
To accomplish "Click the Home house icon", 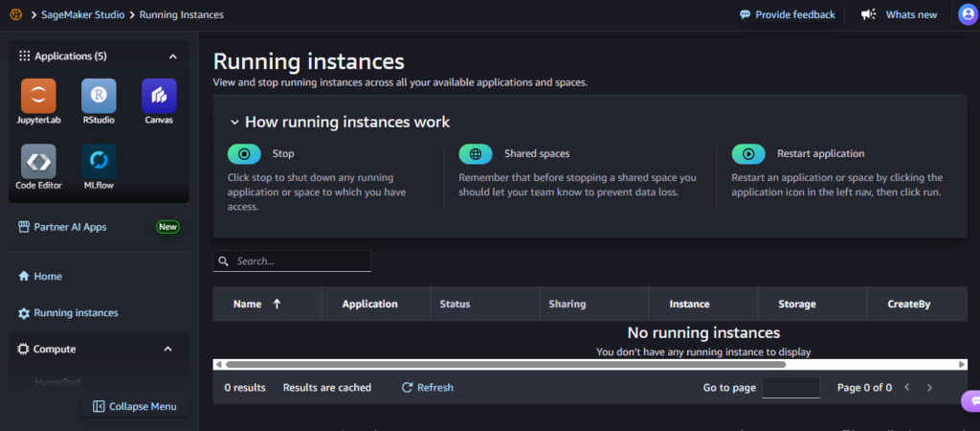I will tap(24, 277).
